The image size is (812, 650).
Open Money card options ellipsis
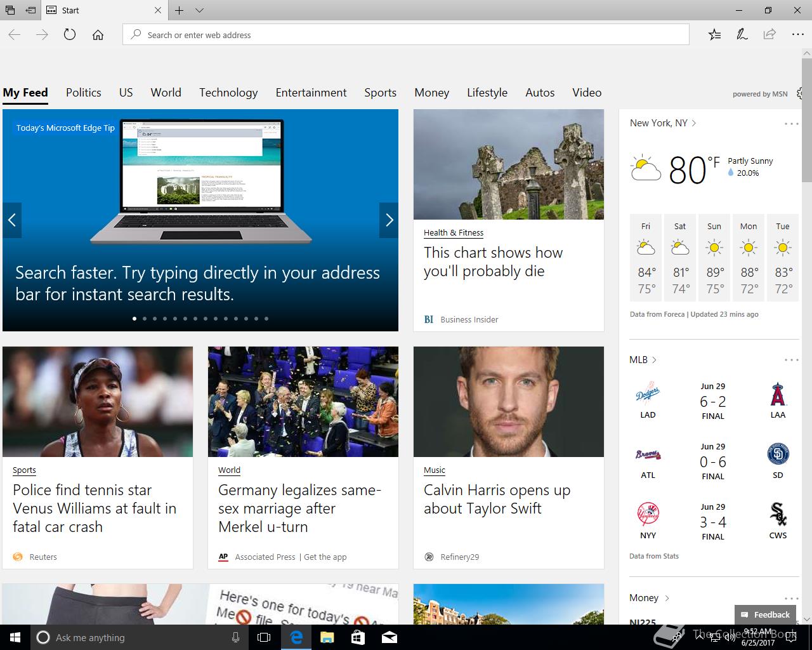(x=791, y=598)
